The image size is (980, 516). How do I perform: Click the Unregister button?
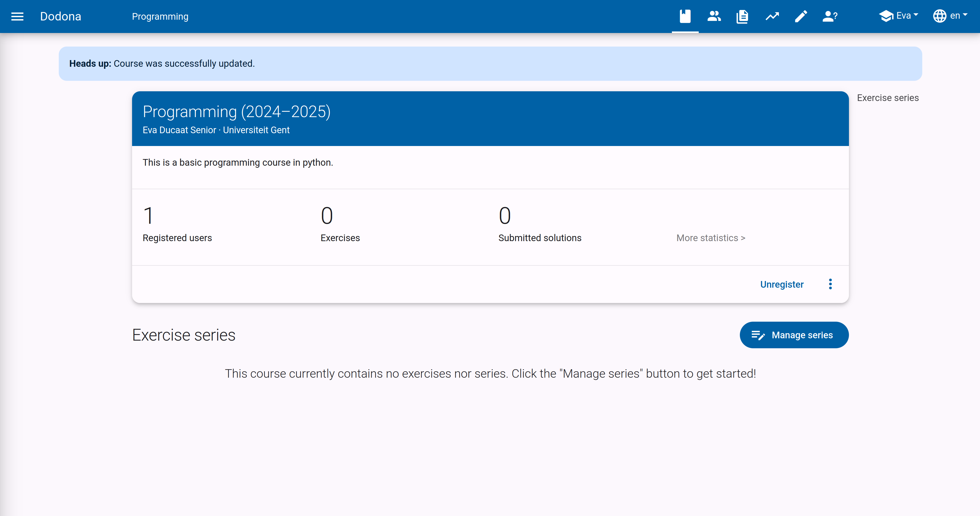(782, 285)
